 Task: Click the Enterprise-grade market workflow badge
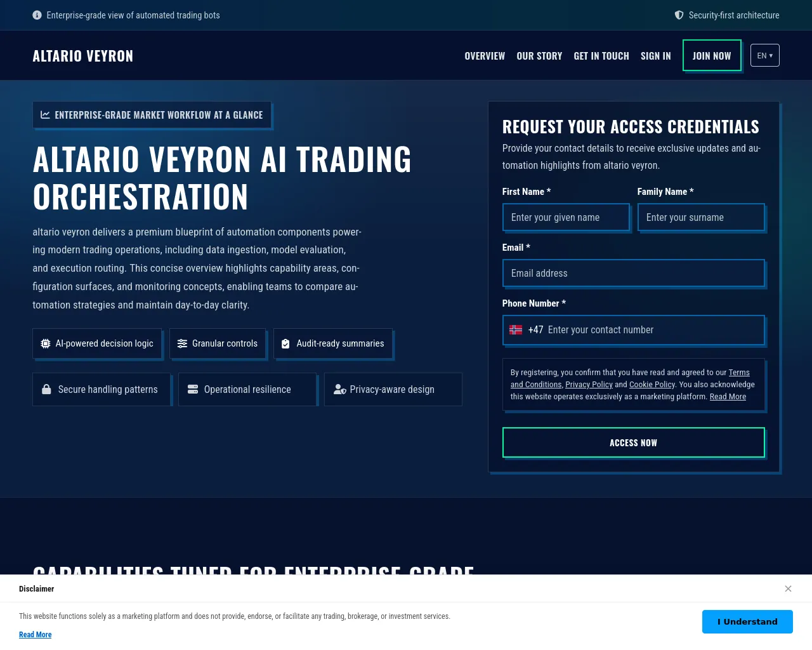point(152,115)
